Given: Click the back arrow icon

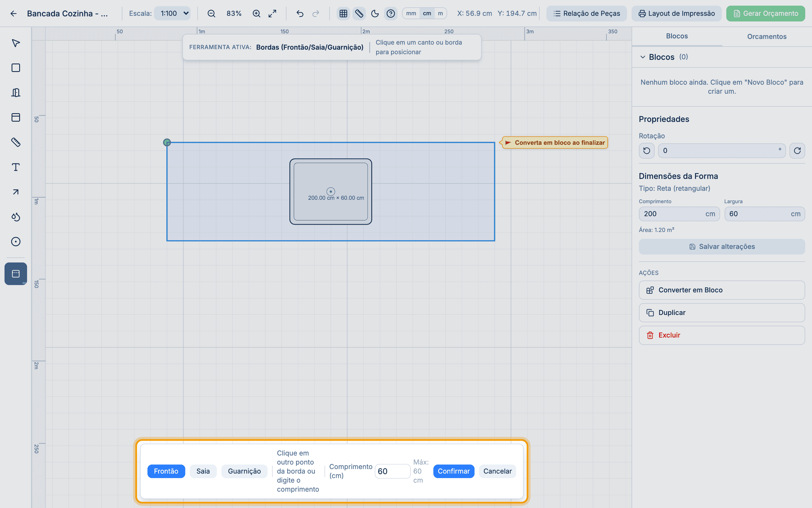Looking at the screenshot, I should (14, 14).
